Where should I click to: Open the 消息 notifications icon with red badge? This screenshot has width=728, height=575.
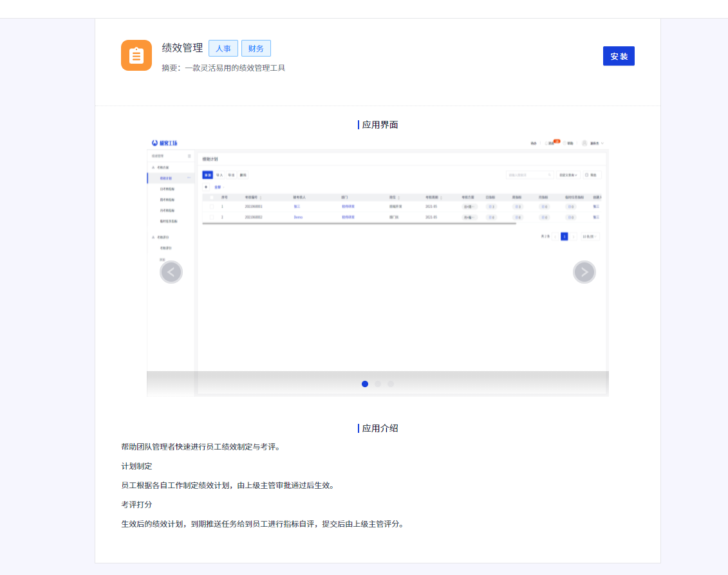(547, 143)
